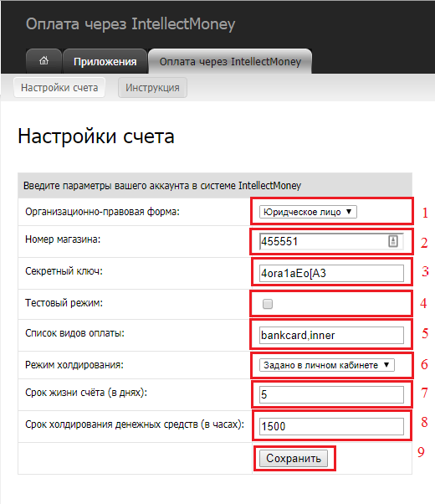Viewport: 435px width, 504px height.
Task: Click the Срок жизни счёта (в днях) label
Action: tap(86, 393)
